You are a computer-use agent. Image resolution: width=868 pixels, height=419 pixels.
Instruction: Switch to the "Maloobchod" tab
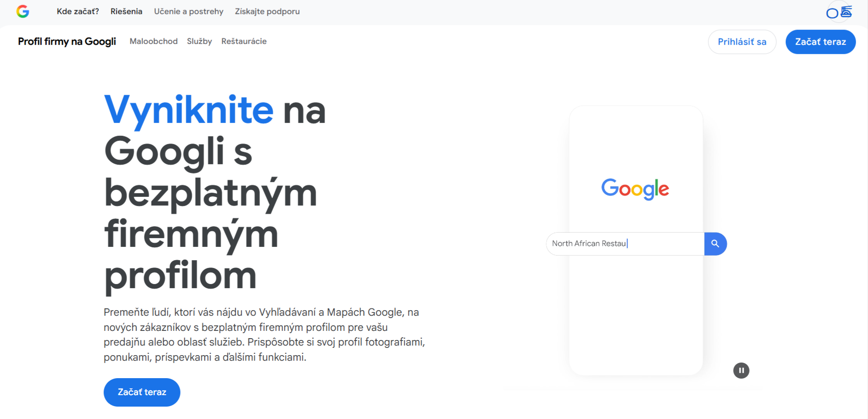pyautogui.click(x=153, y=41)
